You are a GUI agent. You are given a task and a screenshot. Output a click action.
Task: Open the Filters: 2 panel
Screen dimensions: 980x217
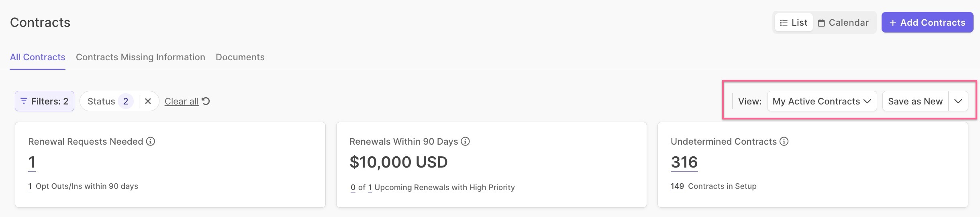(x=45, y=101)
